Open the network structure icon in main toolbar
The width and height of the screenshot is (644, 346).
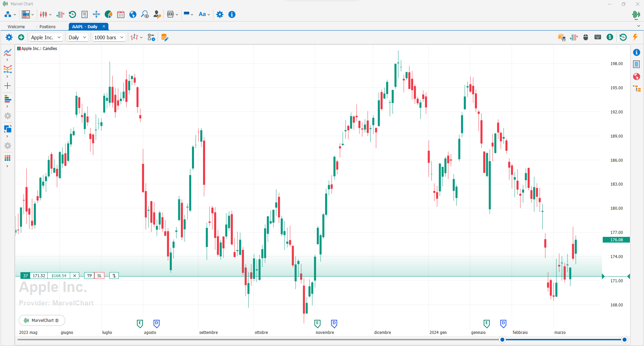click(x=8, y=14)
